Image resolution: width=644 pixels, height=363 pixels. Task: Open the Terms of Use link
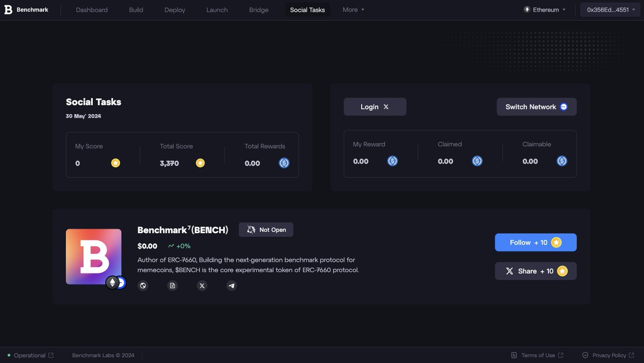[537, 355]
